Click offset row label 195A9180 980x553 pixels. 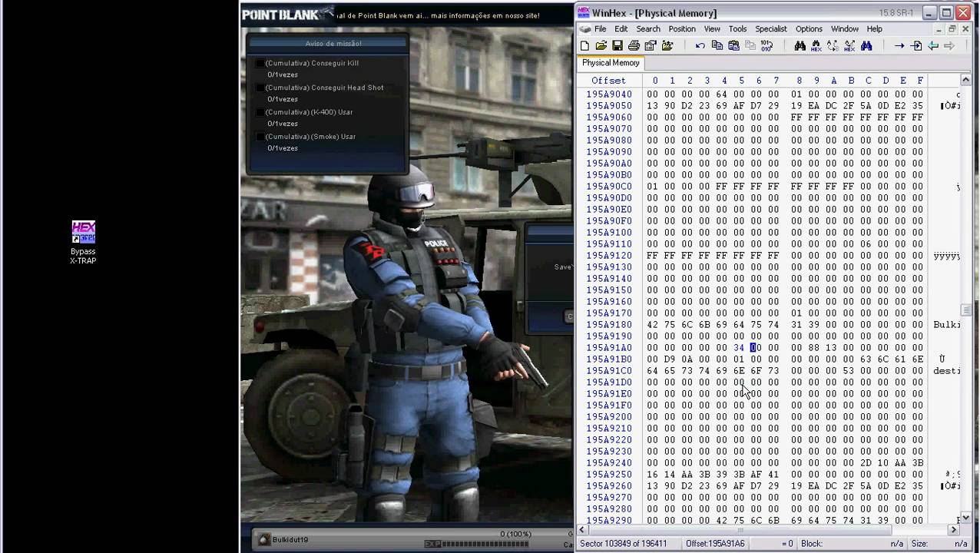609,325
